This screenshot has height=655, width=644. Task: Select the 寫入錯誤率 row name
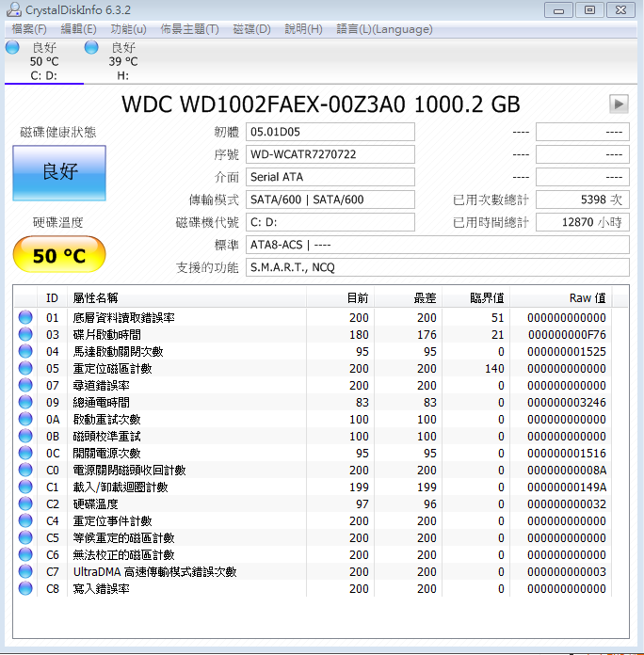coord(101,588)
